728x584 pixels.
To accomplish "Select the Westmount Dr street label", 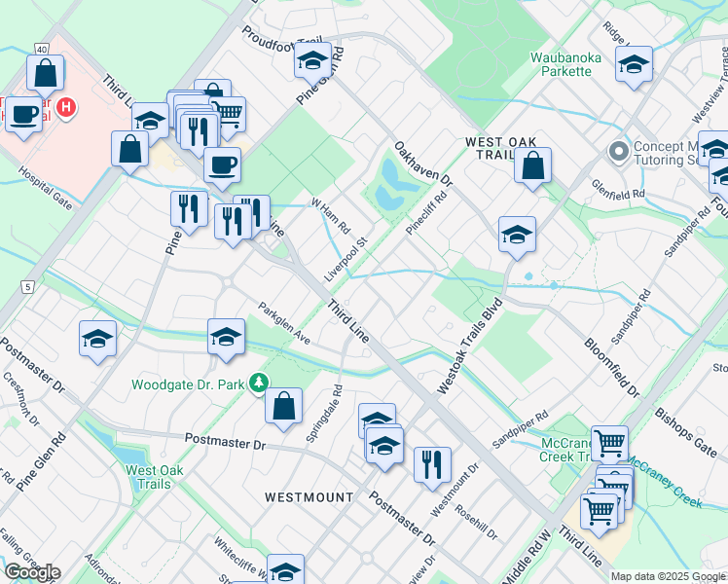I will pos(455,491).
